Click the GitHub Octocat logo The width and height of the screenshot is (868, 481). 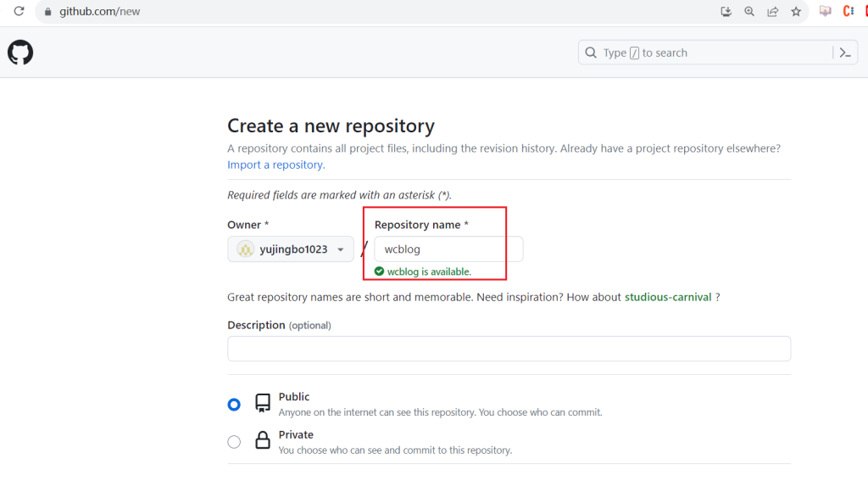point(20,53)
